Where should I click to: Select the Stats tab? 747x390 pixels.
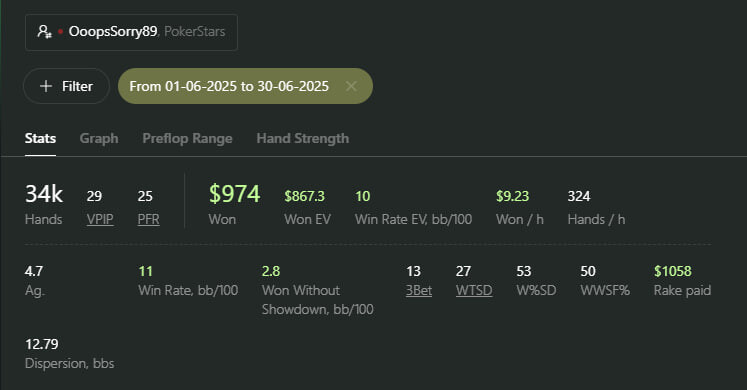(40, 139)
